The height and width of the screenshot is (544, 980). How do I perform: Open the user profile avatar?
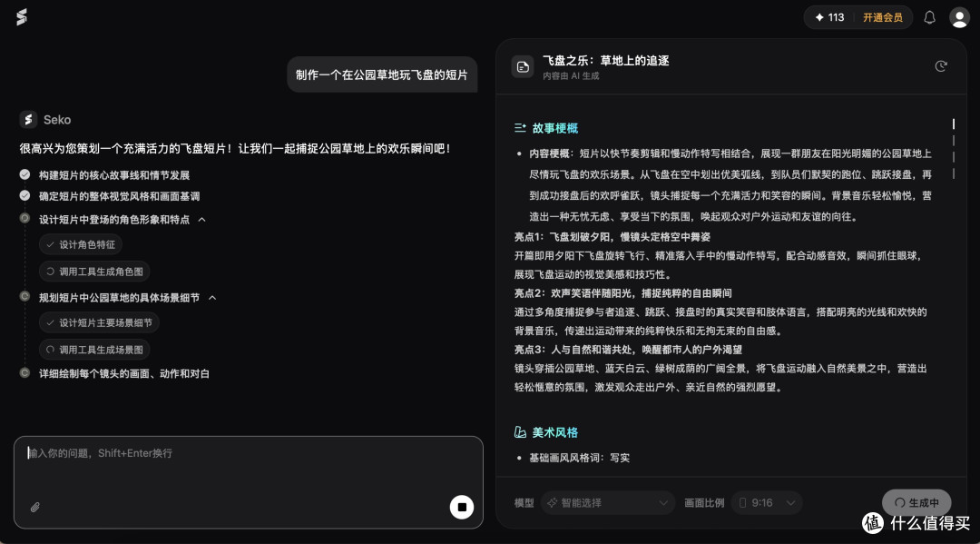[x=959, y=17]
